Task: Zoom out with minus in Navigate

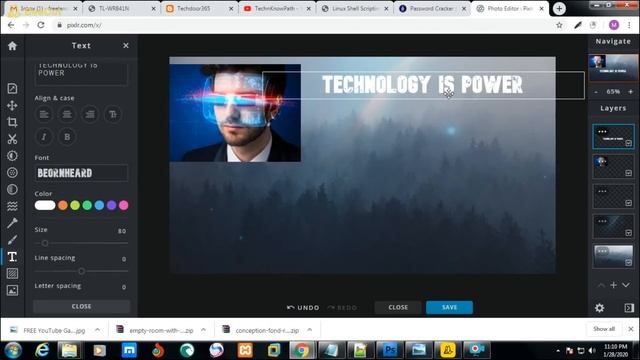Action: (x=596, y=92)
